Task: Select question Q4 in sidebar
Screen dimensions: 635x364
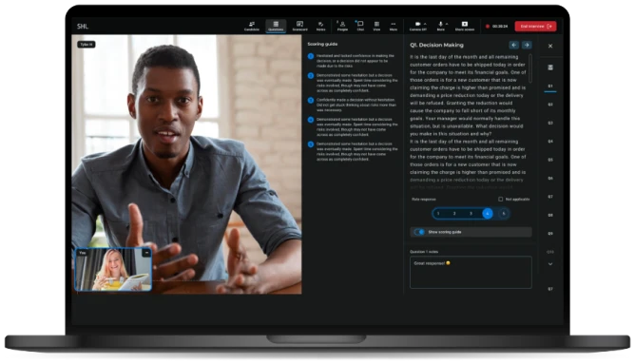Action: tap(550, 142)
